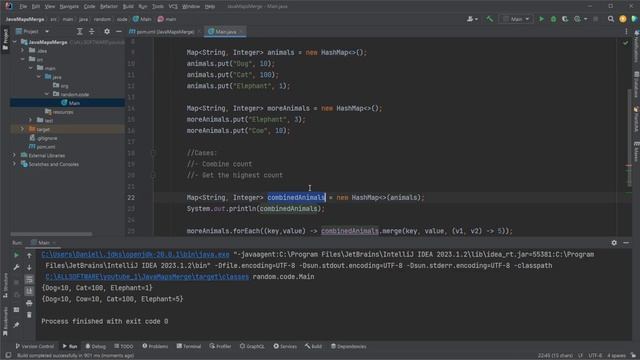The width and height of the screenshot is (640, 360).
Task: Expand Scratches and Consoles node
Action: click(x=15, y=164)
